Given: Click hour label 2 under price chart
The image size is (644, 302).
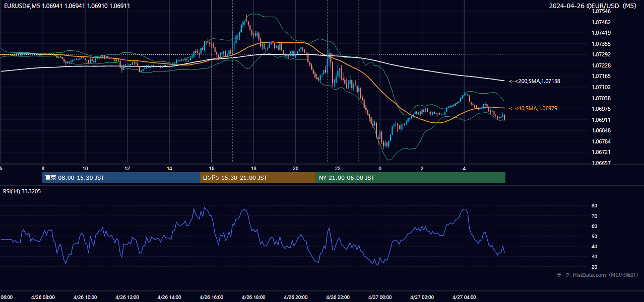Looking at the screenshot, I should click(422, 168).
